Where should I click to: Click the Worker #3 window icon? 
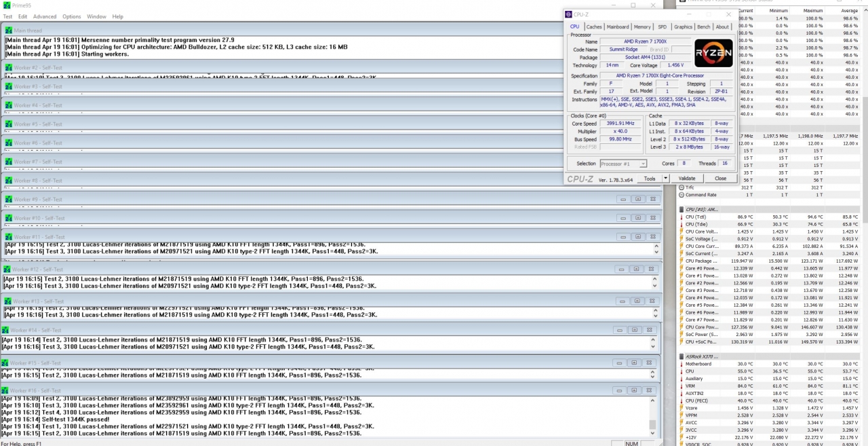[8, 87]
